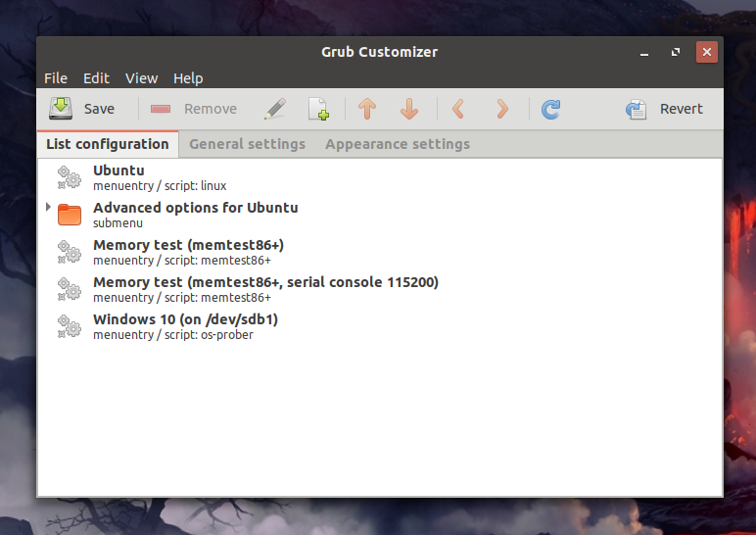Open the Edit menu
Viewport: 756px width, 535px height.
[96, 78]
